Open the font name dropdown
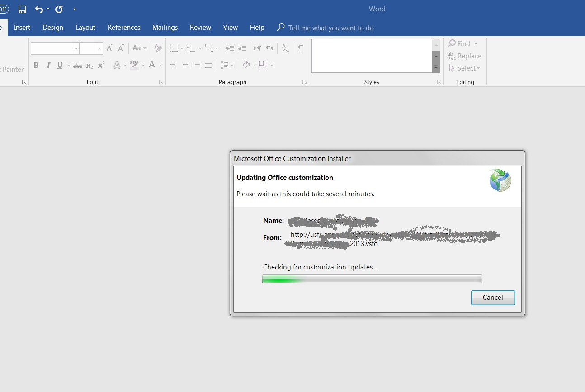This screenshot has height=392, width=585. [75, 48]
